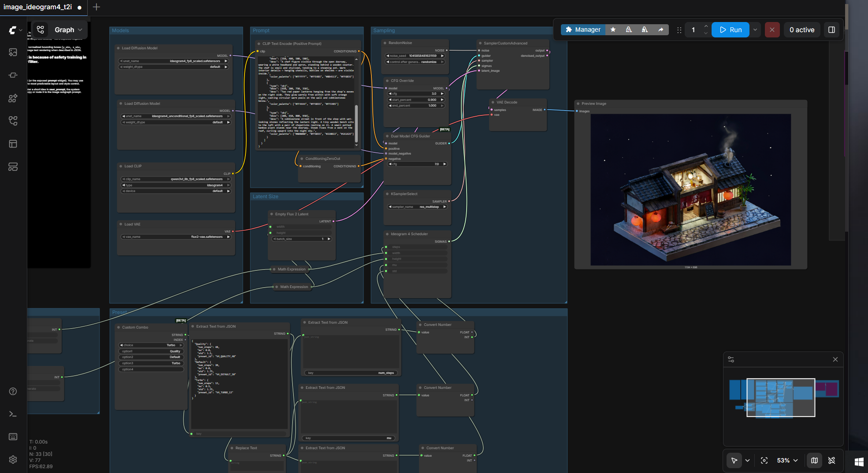The image size is (868, 473).
Task: Click the generated house preview image
Action: click(x=690, y=190)
